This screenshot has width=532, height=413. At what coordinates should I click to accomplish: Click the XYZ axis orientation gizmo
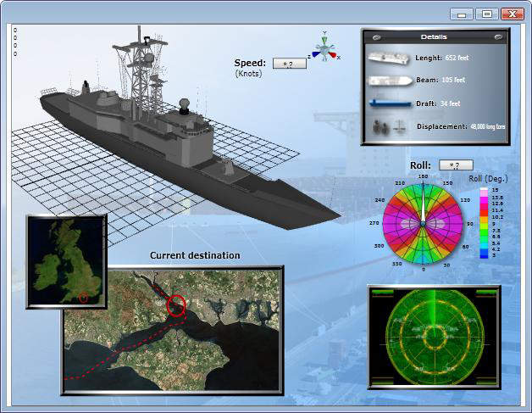325,47
